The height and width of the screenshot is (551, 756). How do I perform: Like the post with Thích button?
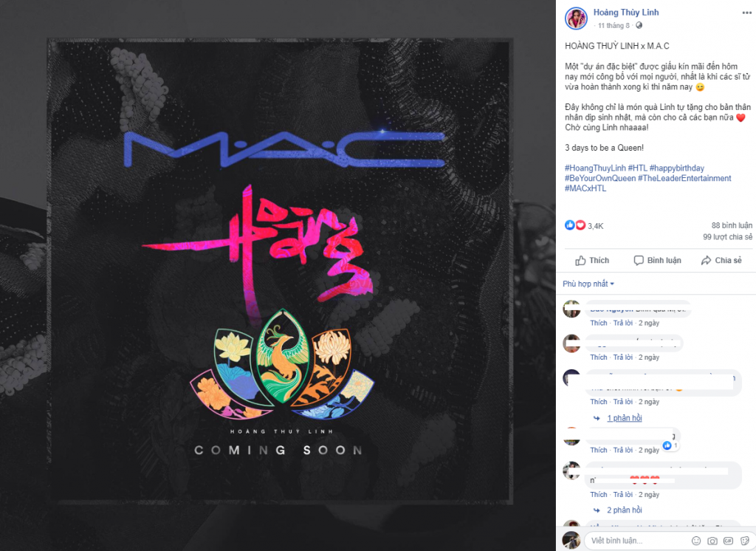pos(592,261)
